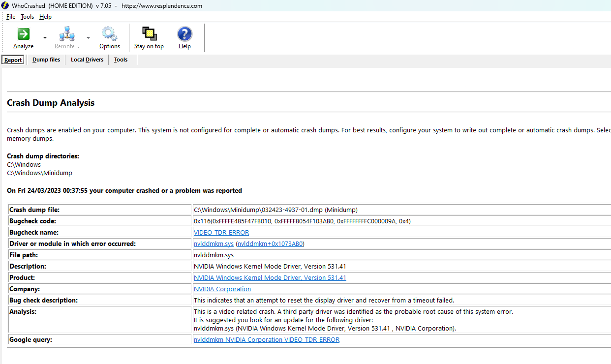This screenshot has width=611, height=364.
Task: Click the WhoCrashed app icon in title bar
Action: click(x=5, y=5)
